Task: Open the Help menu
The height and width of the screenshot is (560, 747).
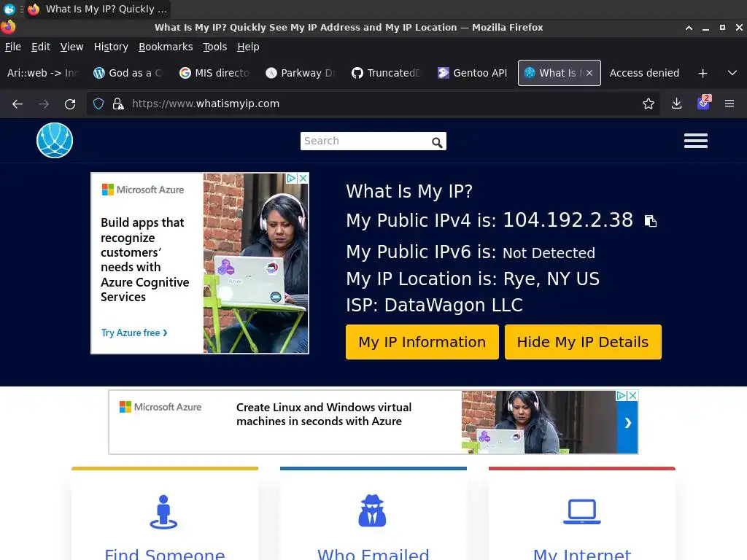Action: [x=248, y=47]
